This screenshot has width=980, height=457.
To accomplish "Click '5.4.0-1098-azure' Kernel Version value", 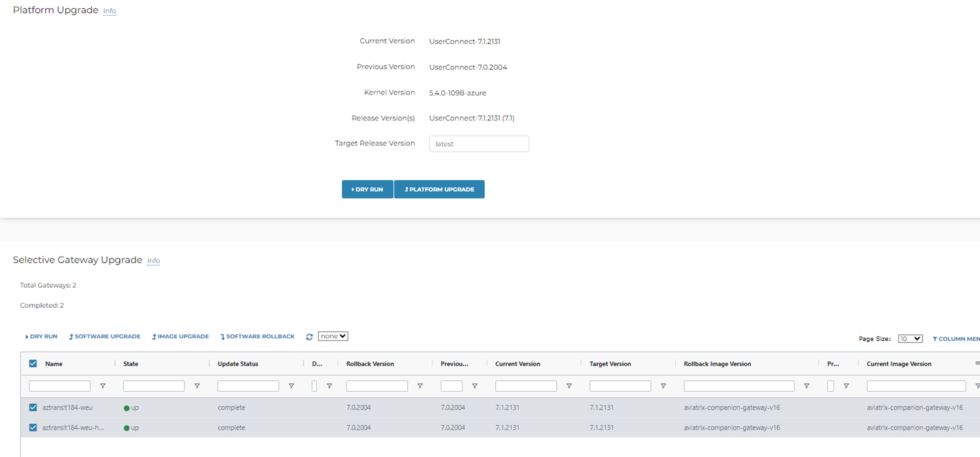I will (458, 93).
